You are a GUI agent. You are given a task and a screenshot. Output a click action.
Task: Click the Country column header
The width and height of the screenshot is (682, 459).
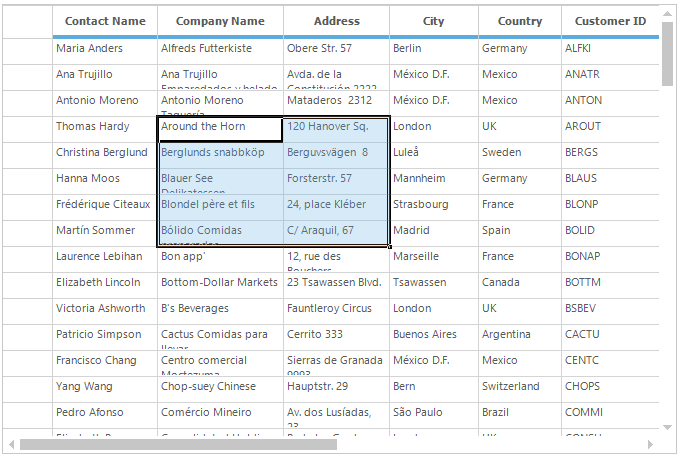(519, 21)
